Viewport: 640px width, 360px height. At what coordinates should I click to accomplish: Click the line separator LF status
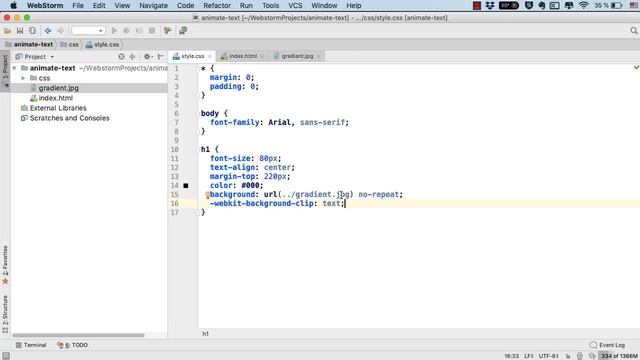tap(529, 356)
